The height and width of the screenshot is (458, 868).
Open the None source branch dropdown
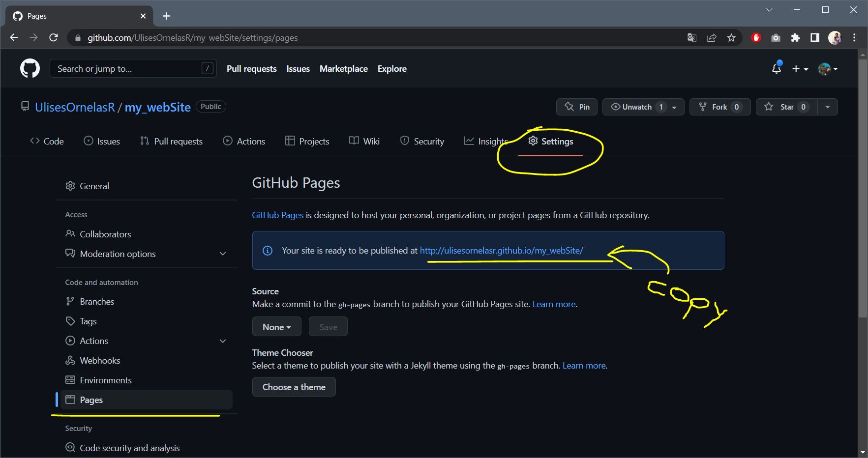[x=276, y=327]
